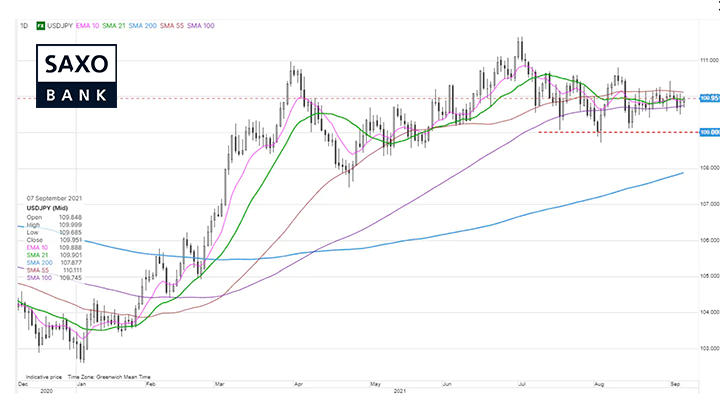Click the EMA 10 109.888 data row

pos(54,247)
